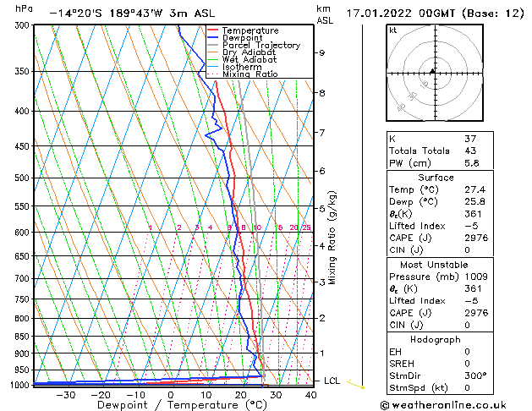Click the PW (cm) value 5.8

[472, 162]
